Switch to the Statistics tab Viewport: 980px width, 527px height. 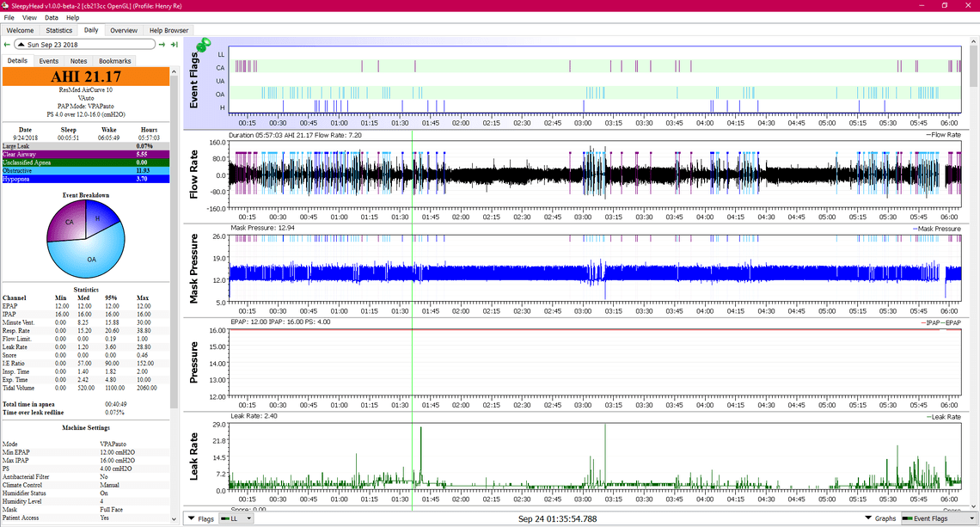[x=59, y=30]
